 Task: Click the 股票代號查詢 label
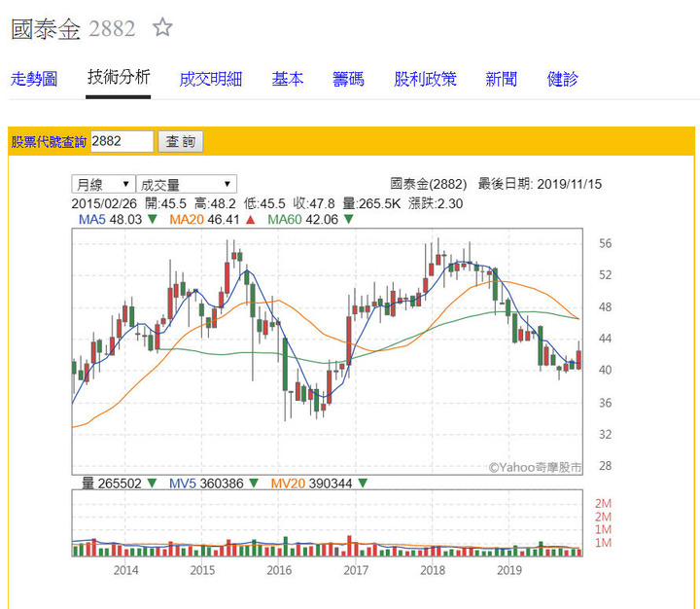[49, 142]
